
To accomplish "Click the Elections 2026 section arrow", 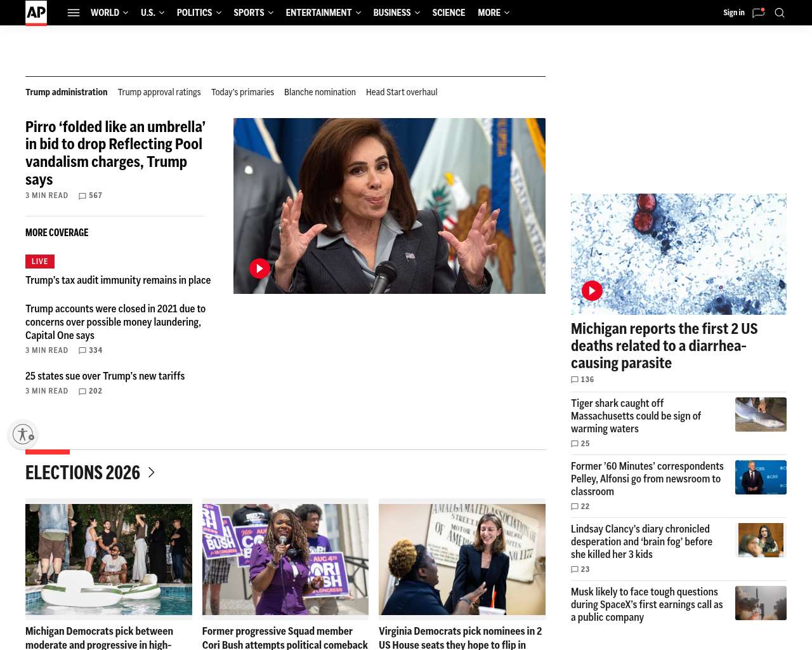I will [x=152, y=472].
